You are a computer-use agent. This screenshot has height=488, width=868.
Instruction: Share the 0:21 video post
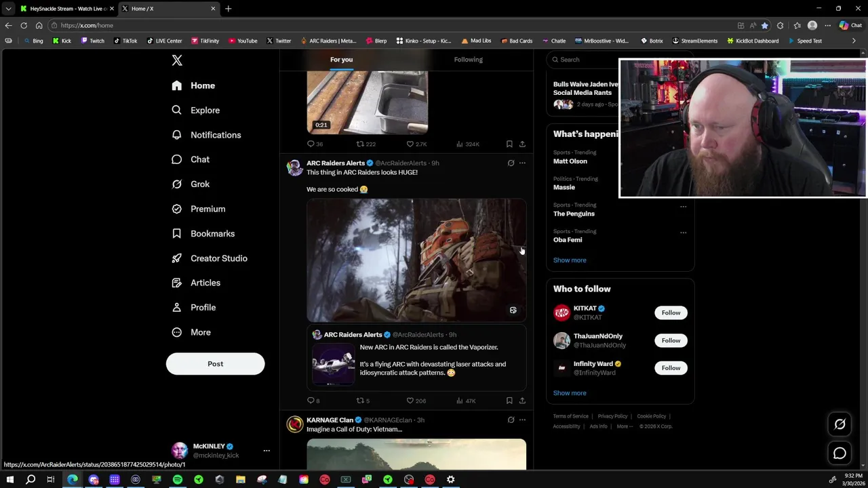pos(522,144)
